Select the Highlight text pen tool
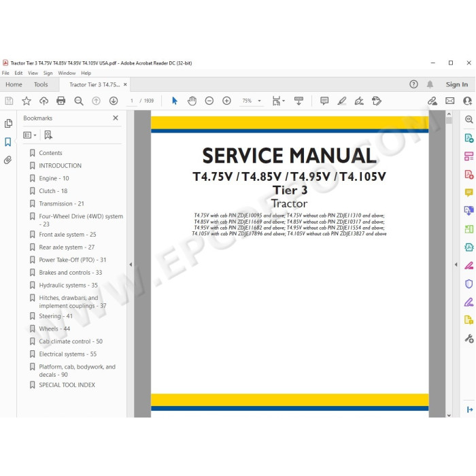The height and width of the screenshot is (476, 476). coord(342,101)
